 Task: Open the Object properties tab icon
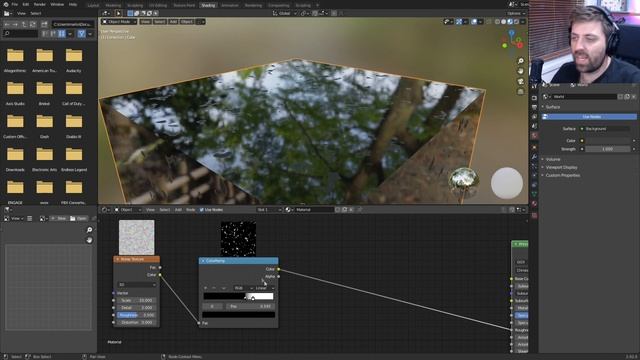pos(534,147)
